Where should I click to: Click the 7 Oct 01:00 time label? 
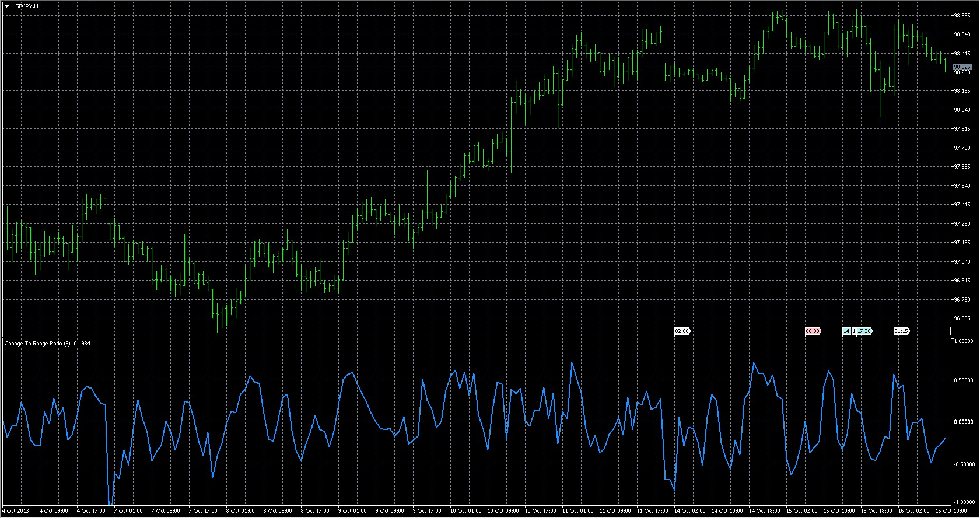click(x=128, y=511)
